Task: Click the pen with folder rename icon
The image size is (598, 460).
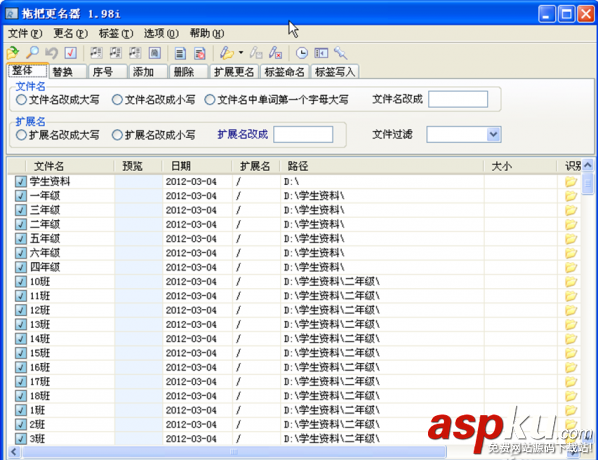Action: tap(227, 53)
